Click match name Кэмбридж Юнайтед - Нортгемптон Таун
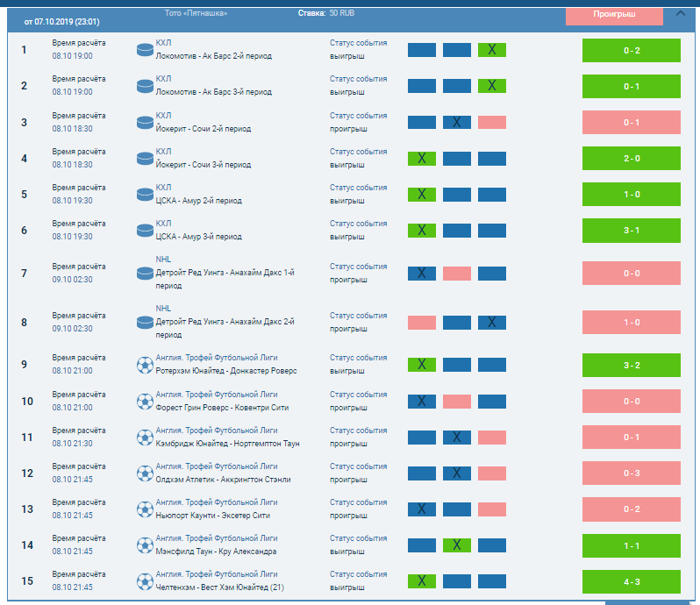This screenshot has height=605, width=700. click(x=228, y=444)
